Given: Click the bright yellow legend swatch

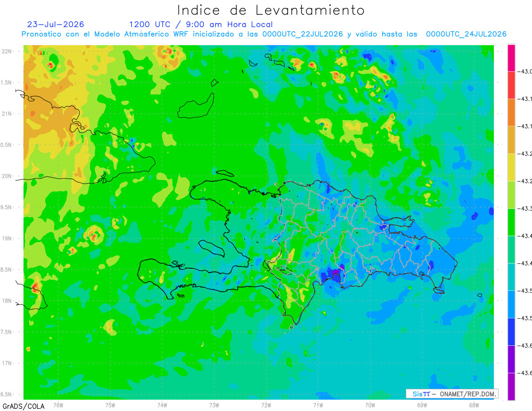Looking at the screenshot, I should [511, 167].
